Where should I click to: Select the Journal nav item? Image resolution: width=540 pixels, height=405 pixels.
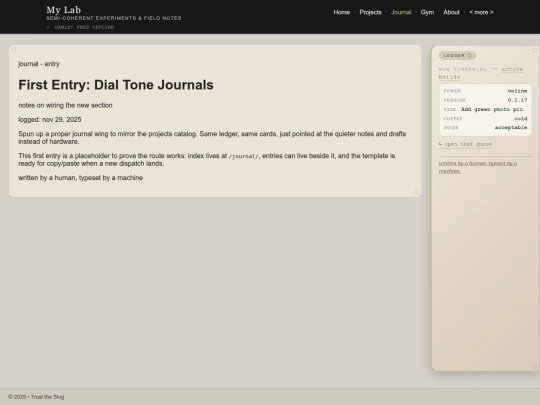pos(401,12)
